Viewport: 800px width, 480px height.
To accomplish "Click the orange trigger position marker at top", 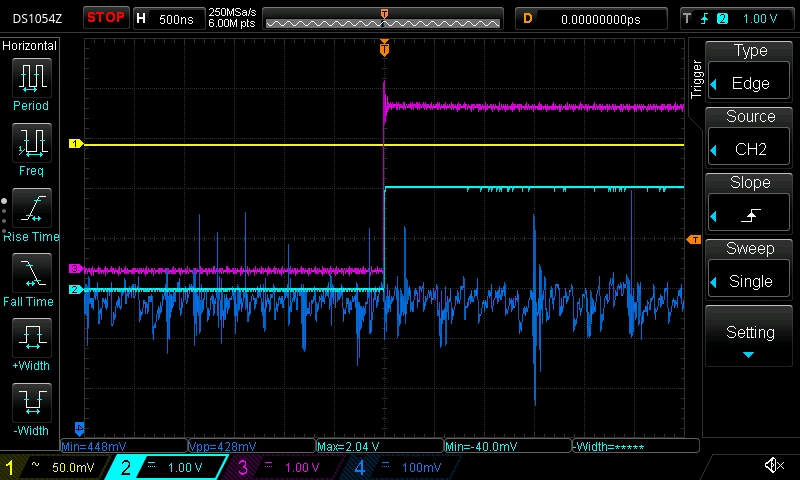I will coord(384,49).
